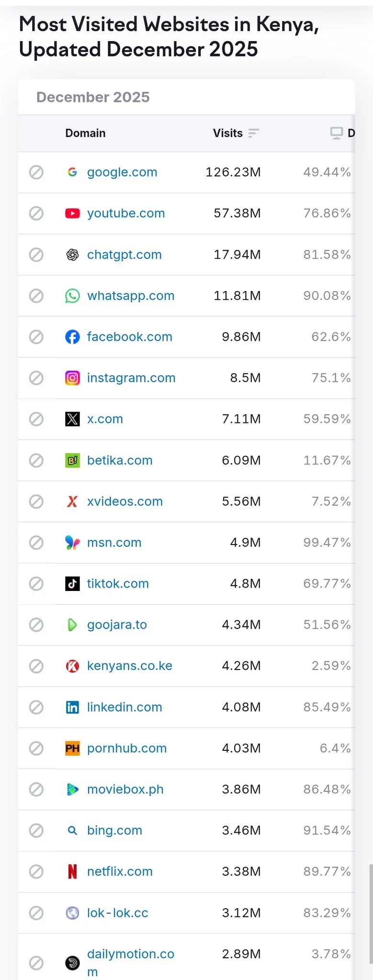Click the Betika site icon
Image resolution: width=373 pixels, height=980 pixels.
tap(72, 460)
